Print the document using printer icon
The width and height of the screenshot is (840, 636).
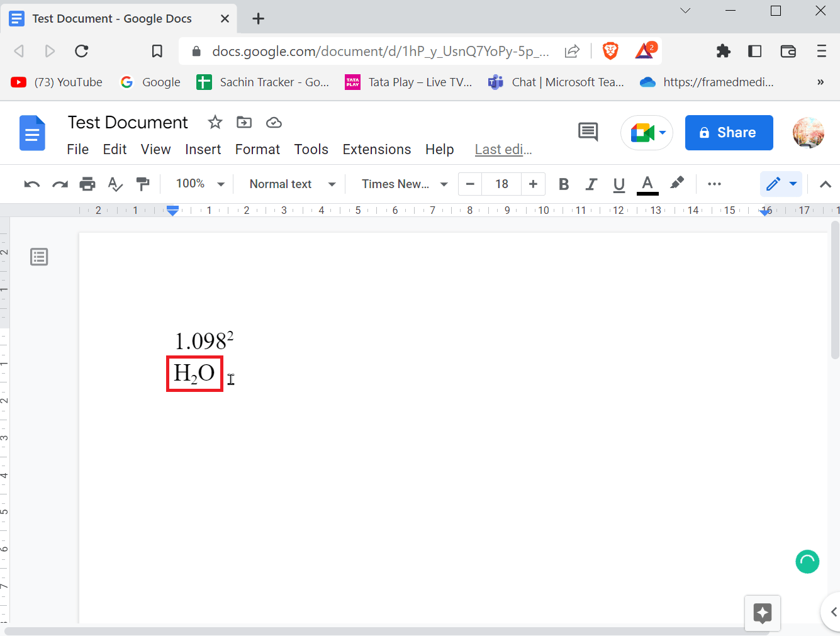[87, 184]
